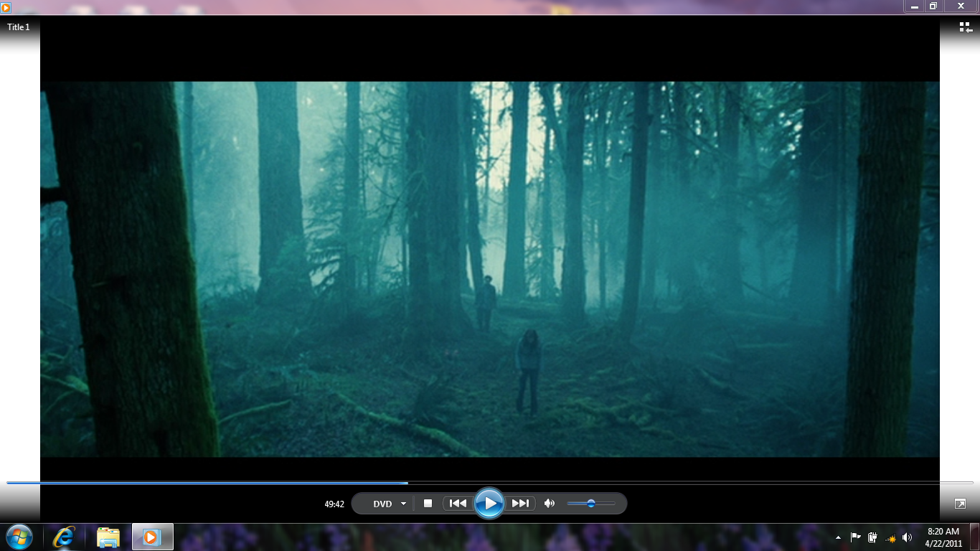Adjust the volume slider

click(591, 503)
